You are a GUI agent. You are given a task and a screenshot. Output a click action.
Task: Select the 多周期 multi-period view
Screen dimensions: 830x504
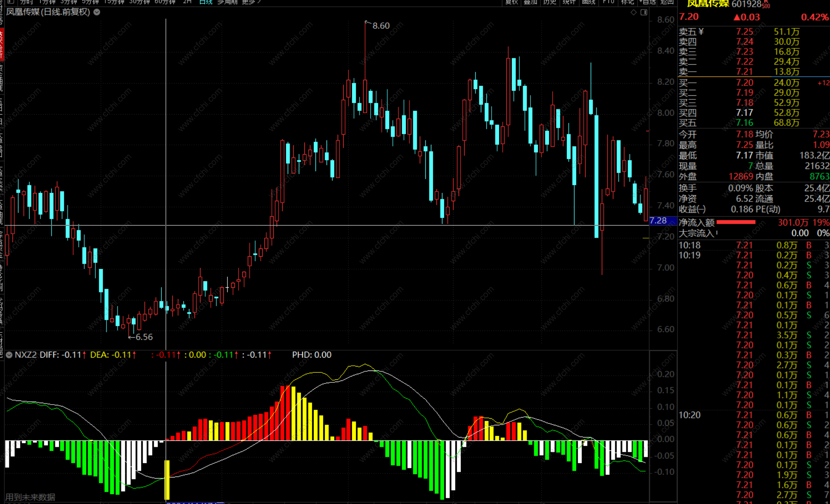[227, 2]
